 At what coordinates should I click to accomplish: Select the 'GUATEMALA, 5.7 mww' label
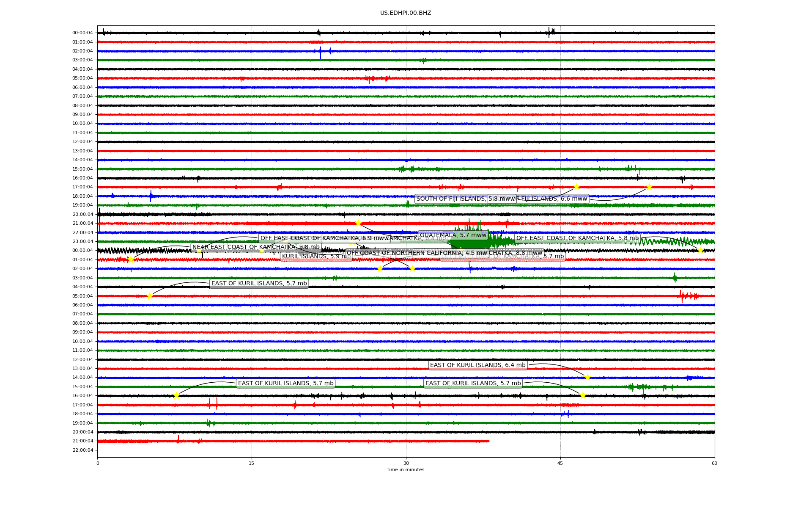pos(453,235)
